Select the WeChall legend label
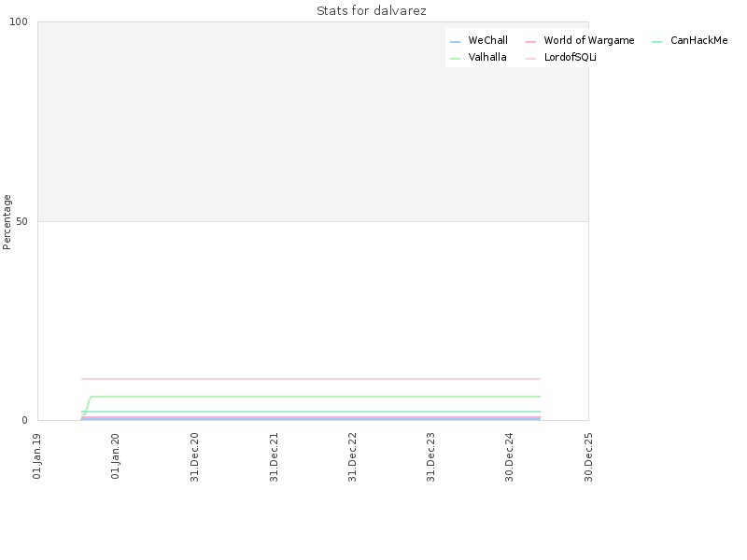The height and width of the screenshot is (560, 747). pos(487,40)
